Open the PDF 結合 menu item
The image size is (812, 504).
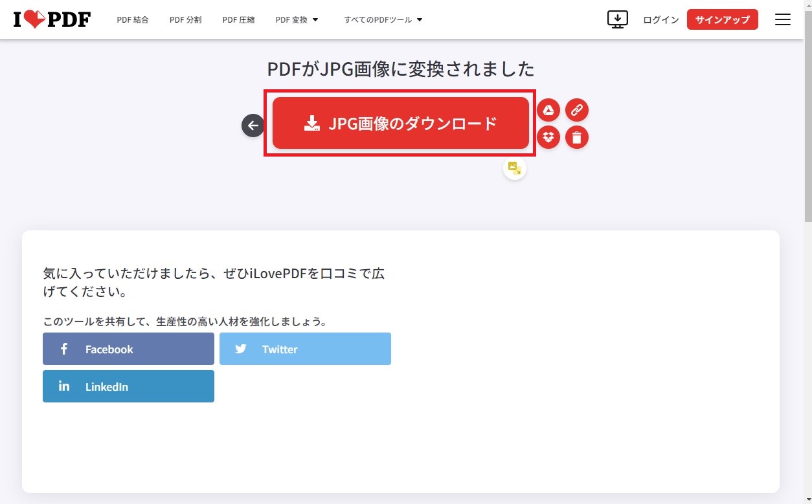click(x=133, y=19)
